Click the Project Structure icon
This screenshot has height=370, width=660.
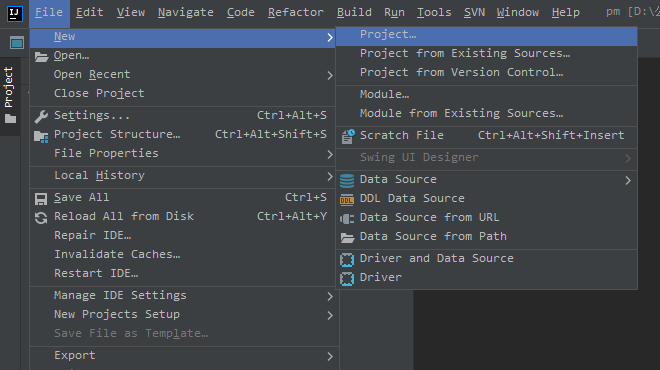pyautogui.click(x=41, y=136)
